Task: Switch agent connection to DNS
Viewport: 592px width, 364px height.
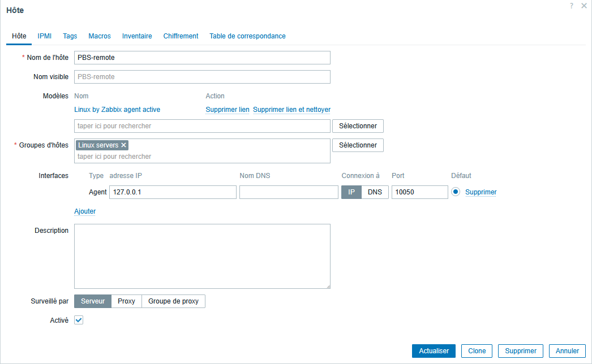Action: click(x=375, y=192)
